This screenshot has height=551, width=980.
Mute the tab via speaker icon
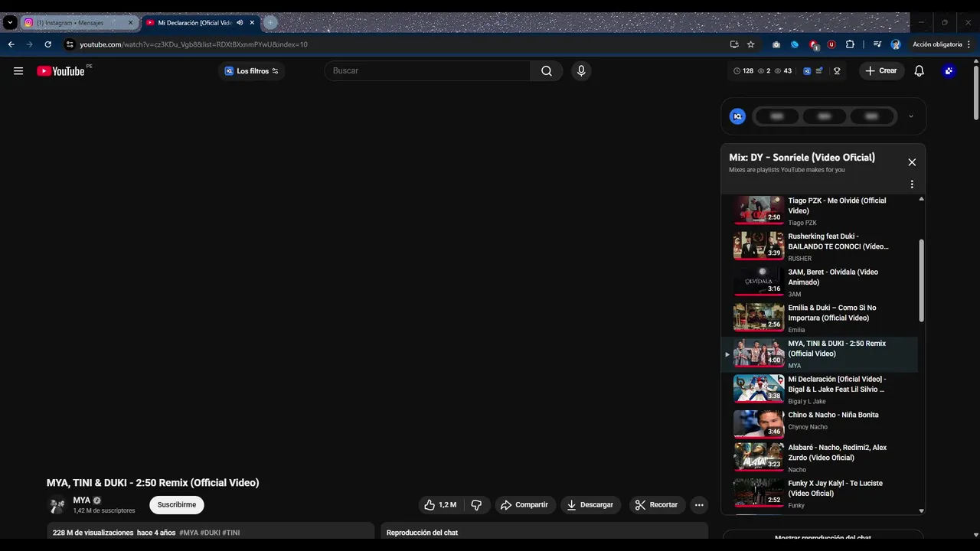pyautogui.click(x=240, y=23)
